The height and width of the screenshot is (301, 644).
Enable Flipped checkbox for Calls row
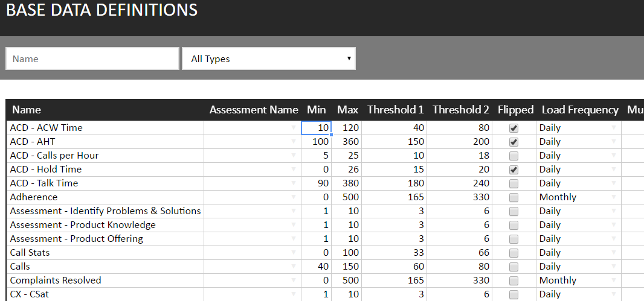pyautogui.click(x=514, y=267)
